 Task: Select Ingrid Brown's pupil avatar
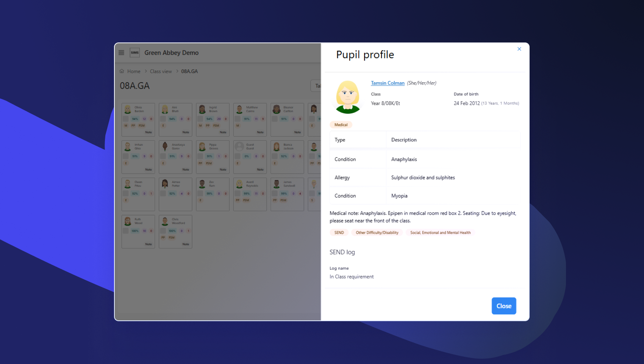pyautogui.click(x=202, y=110)
